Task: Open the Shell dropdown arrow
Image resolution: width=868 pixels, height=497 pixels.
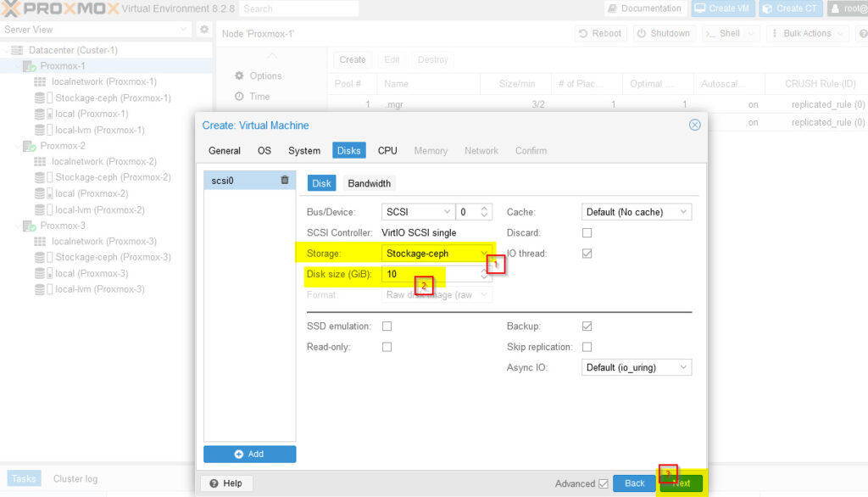Action: [x=751, y=34]
